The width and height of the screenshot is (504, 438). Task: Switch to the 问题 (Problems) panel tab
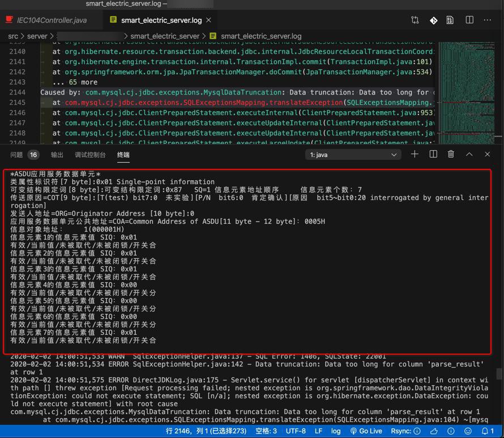coord(17,155)
